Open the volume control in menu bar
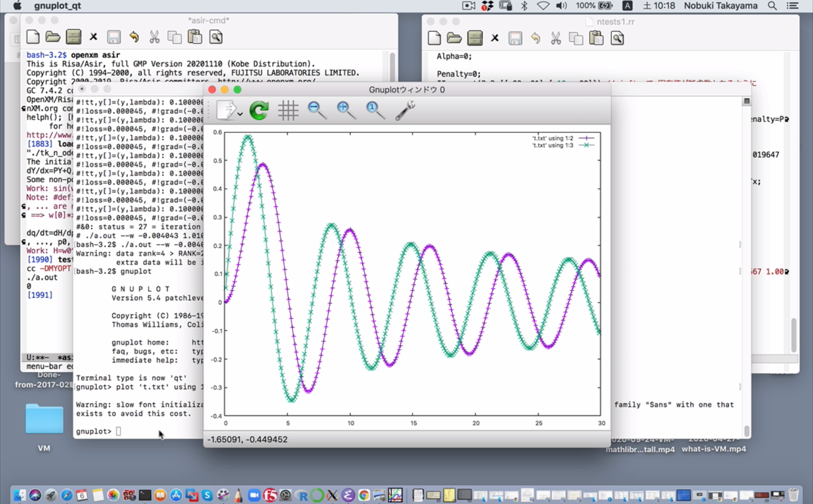Image resolution: width=813 pixels, height=504 pixels. tap(561, 6)
